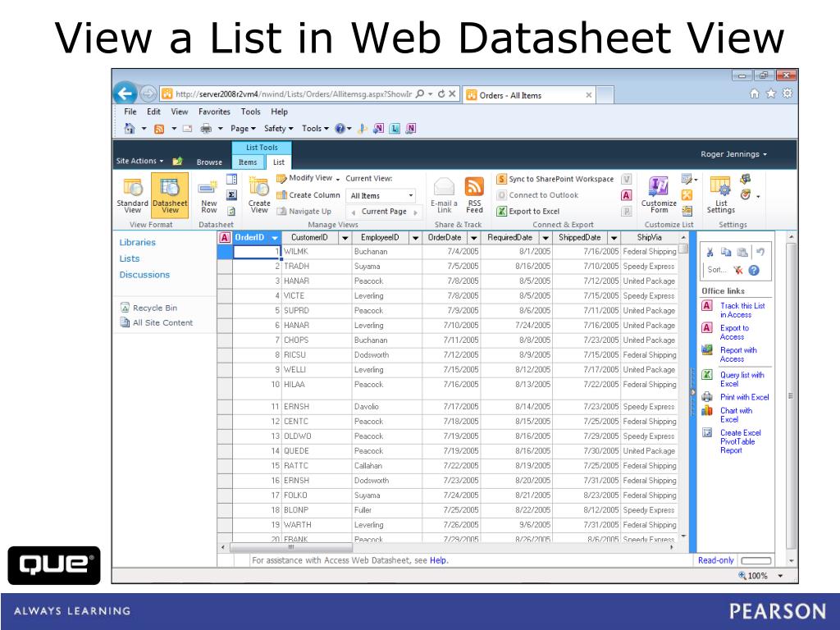The image size is (840, 630).
Task: Open the Libraries link
Action: (137, 242)
